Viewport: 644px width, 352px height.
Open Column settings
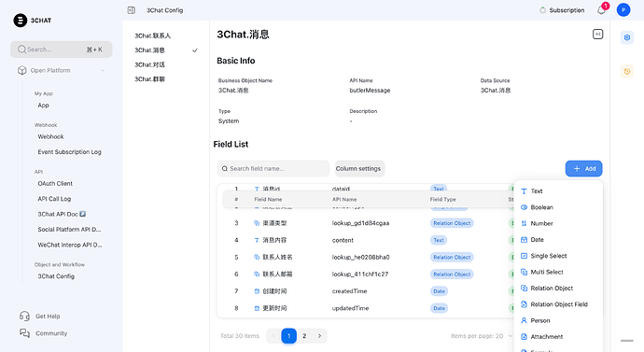click(358, 168)
